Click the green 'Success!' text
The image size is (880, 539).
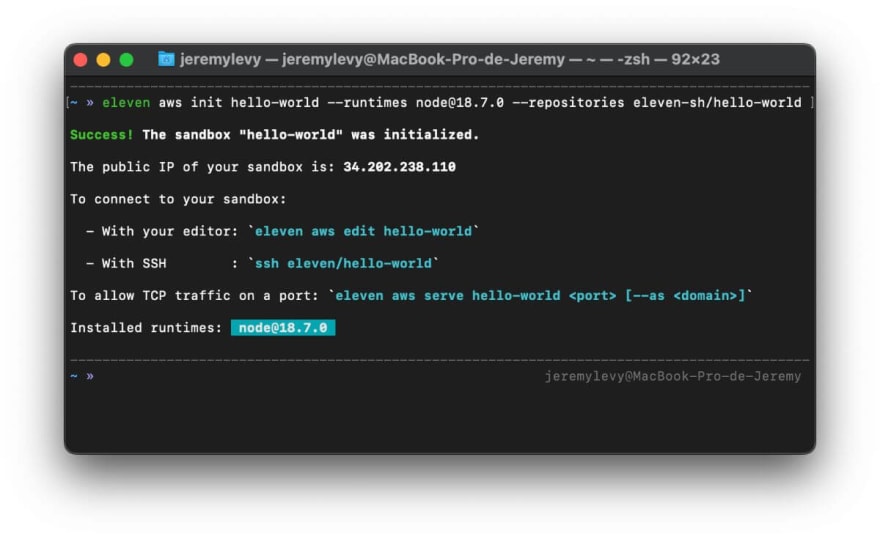[x=102, y=135]
